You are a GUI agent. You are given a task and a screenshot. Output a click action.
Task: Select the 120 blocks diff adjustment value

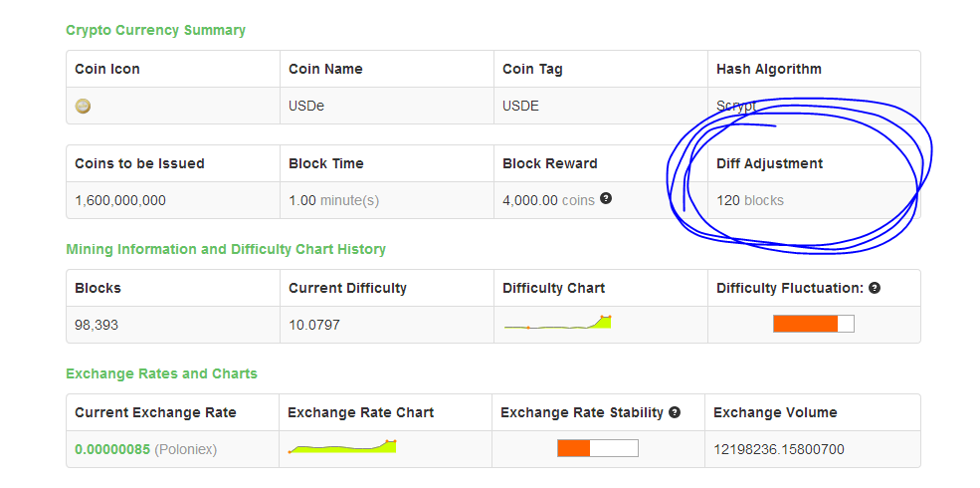coord(750,201)
